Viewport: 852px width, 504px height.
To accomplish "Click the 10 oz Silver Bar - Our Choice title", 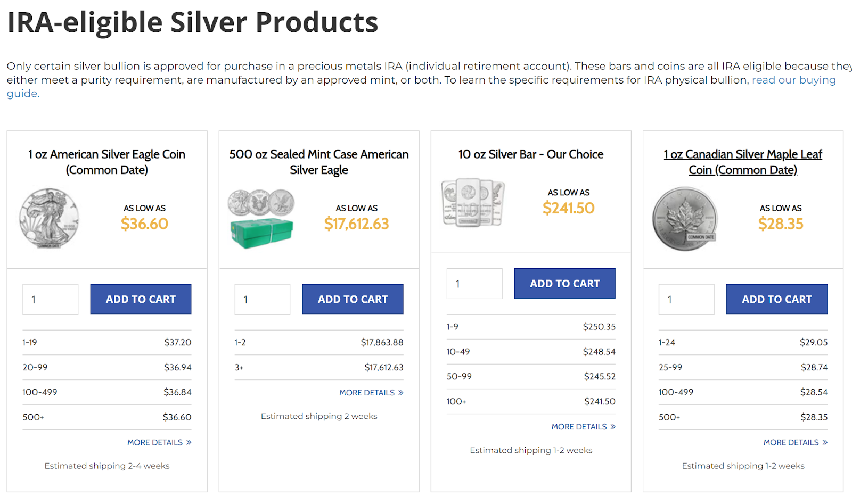I will coord(531,154).
